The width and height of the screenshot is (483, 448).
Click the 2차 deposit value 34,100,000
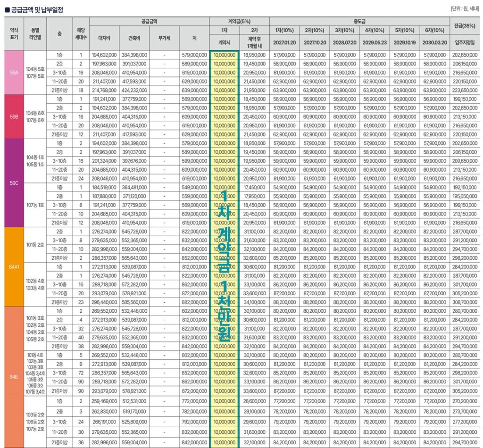click(x=254, y=302)
